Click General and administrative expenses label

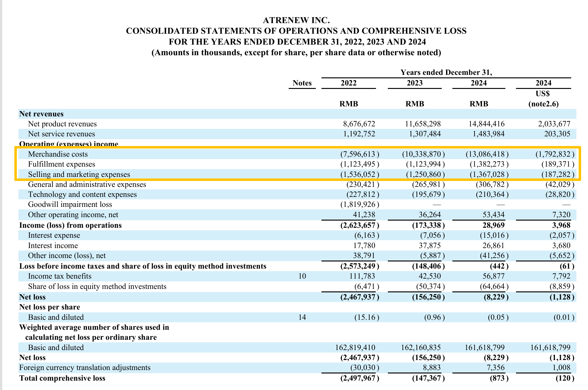87,184
